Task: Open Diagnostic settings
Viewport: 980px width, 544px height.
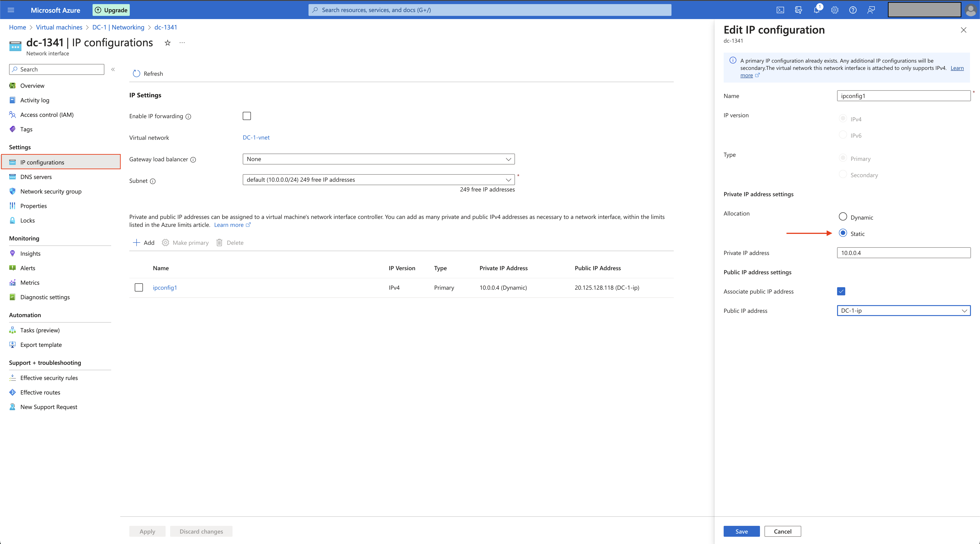Action: click(44, 297)
